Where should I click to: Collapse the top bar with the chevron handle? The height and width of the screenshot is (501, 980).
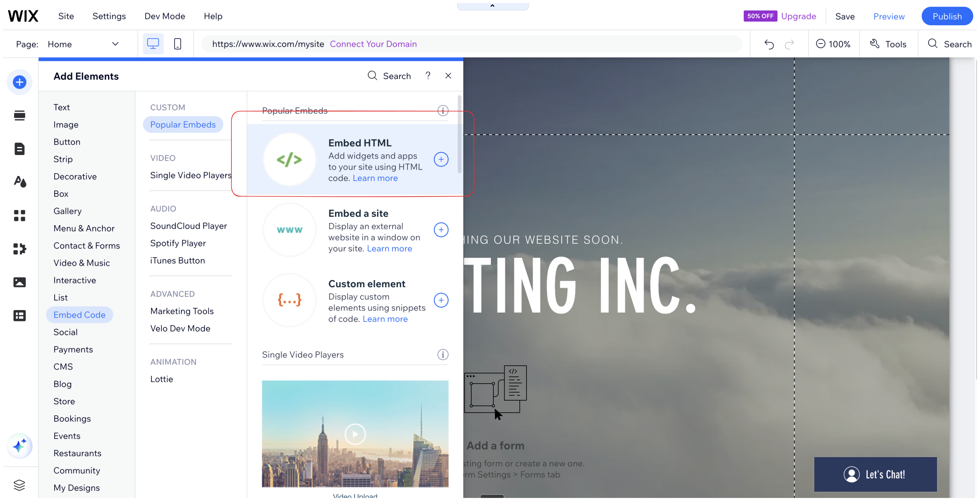click(492, 6)
